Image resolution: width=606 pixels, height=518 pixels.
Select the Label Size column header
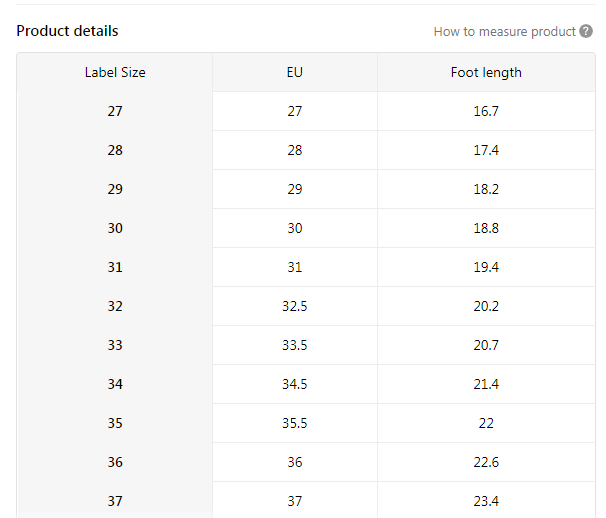tap(115, 72)
